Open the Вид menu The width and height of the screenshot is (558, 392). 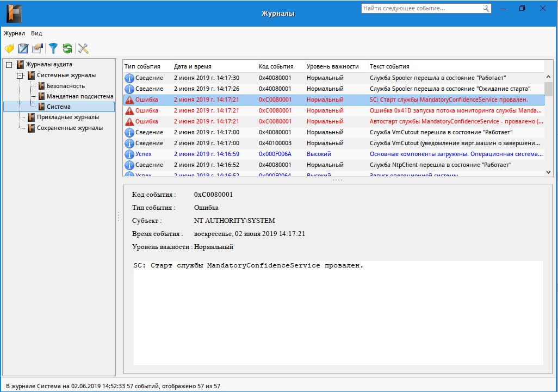(x=36, y=33)
